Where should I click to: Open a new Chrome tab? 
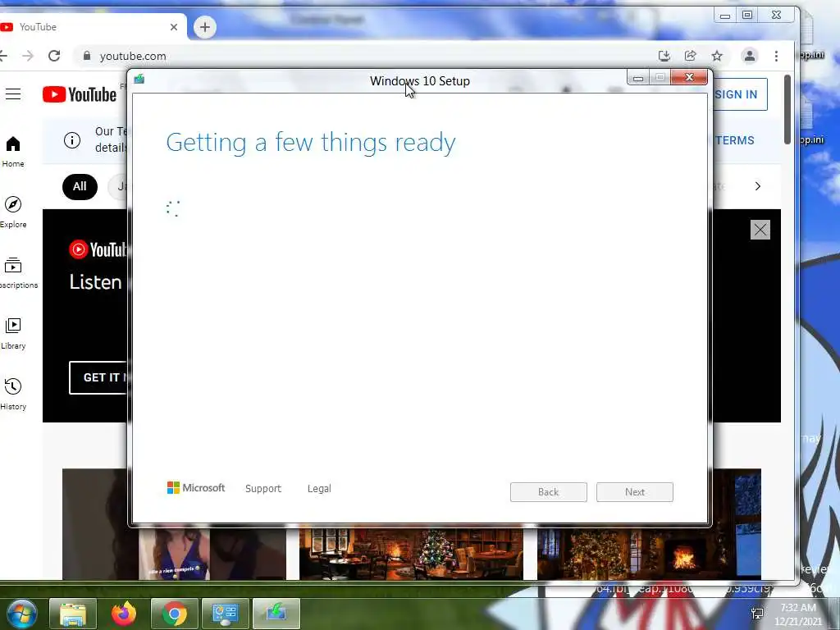click(x=204, y=27)
